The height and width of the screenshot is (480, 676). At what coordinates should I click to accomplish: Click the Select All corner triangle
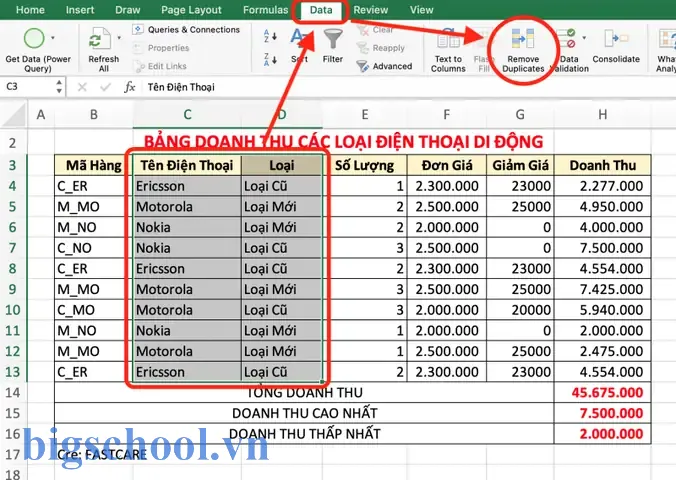[14, 116]
